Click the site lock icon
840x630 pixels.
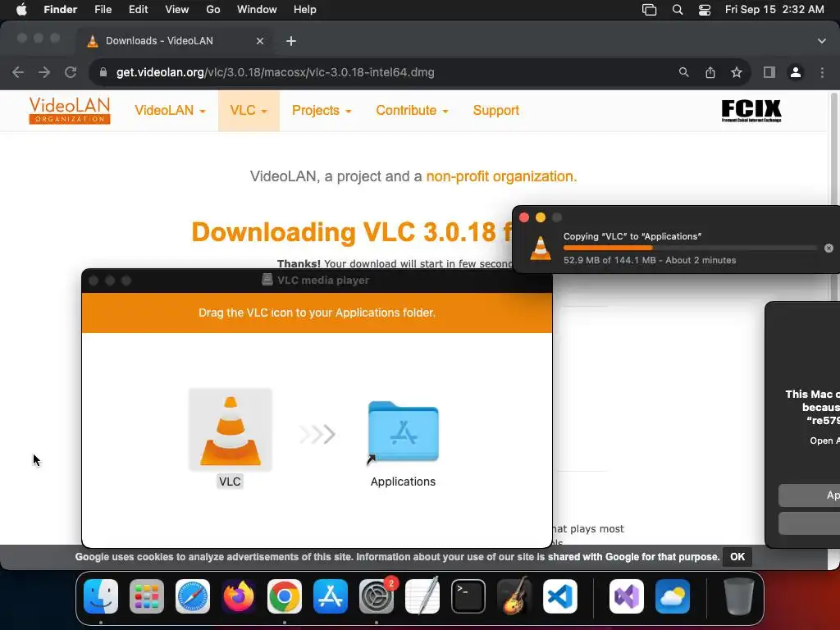click(x=103, y=72)
